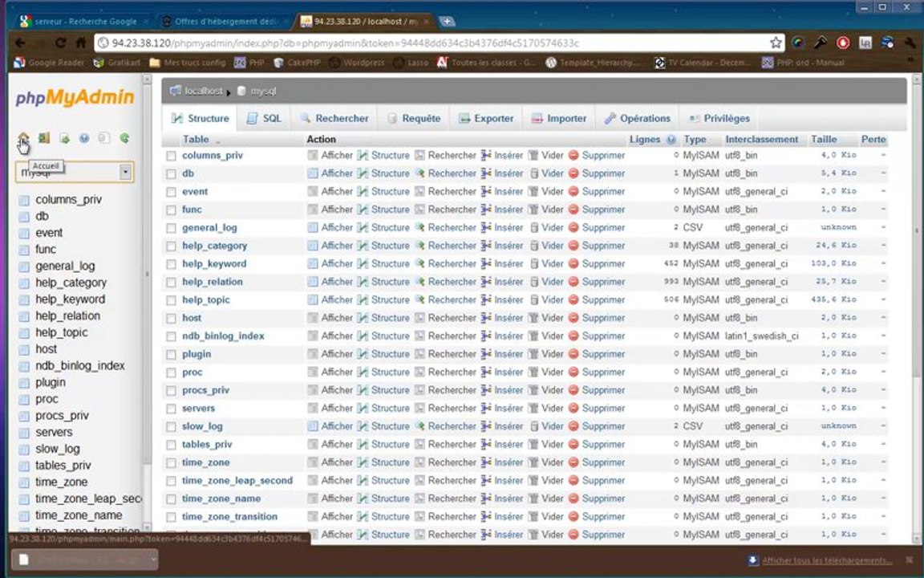Click the Lignes help question mark icon
924x578 pixels.
pos(671,140)
